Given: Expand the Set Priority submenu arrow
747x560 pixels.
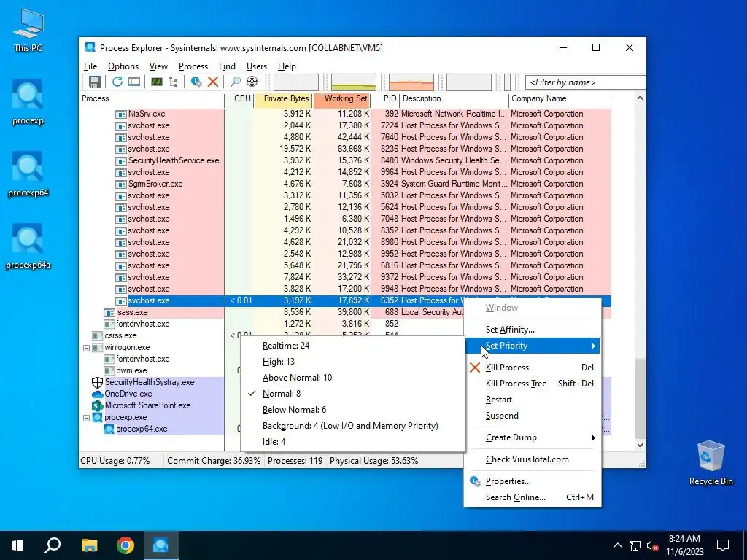Looking at the screenshot, I should (593, 346).
